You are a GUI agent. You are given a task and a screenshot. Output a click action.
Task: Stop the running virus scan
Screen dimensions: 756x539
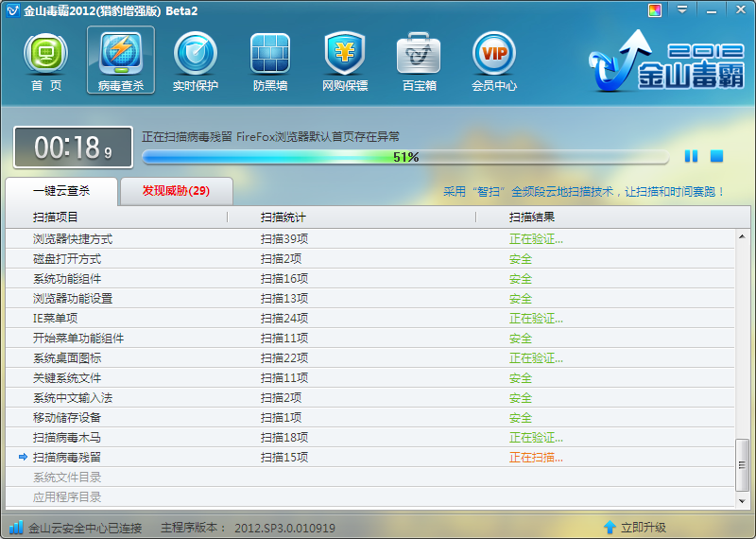[x=716, y=156]
